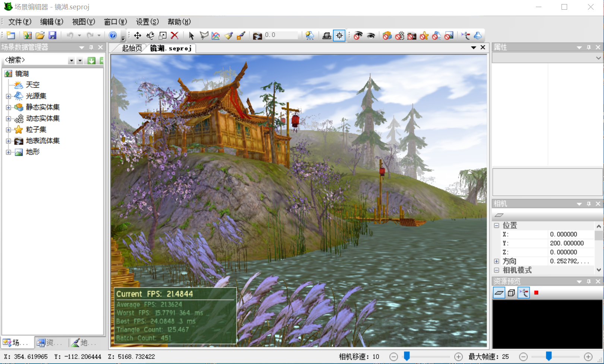Click the printer-like device icon
The image size is (604, 364).
[327, 35]
